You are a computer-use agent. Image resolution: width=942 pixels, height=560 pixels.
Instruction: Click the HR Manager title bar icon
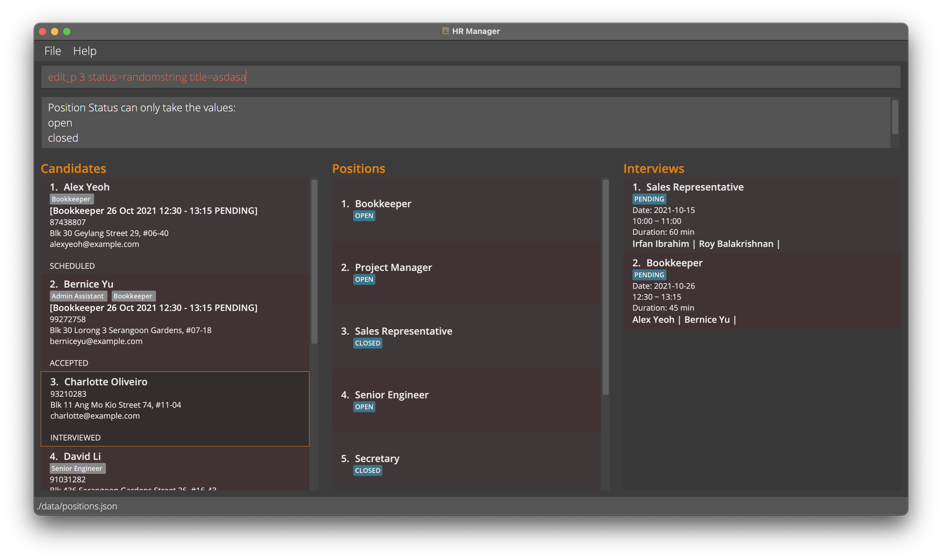445,31
